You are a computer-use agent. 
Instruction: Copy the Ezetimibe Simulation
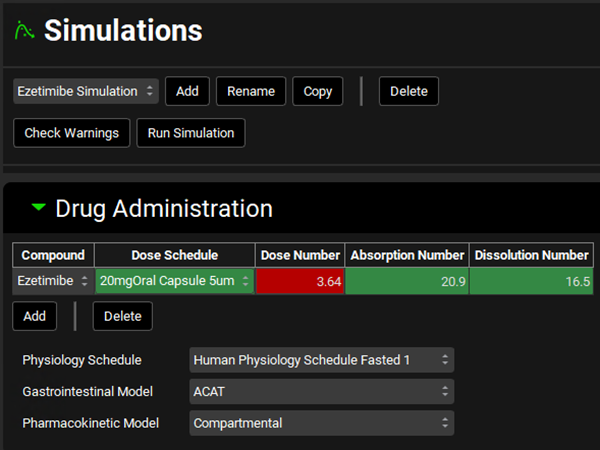pyautogui.click(x=318, y=91)
